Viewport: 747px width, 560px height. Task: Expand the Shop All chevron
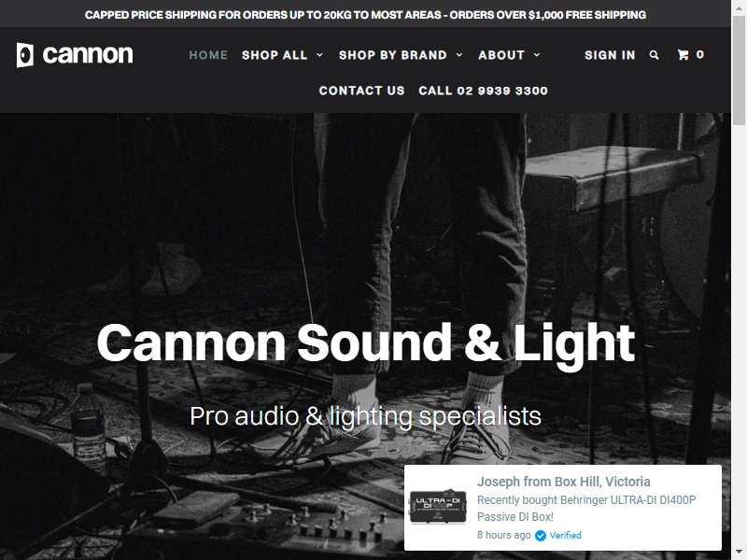click(319, 55)
